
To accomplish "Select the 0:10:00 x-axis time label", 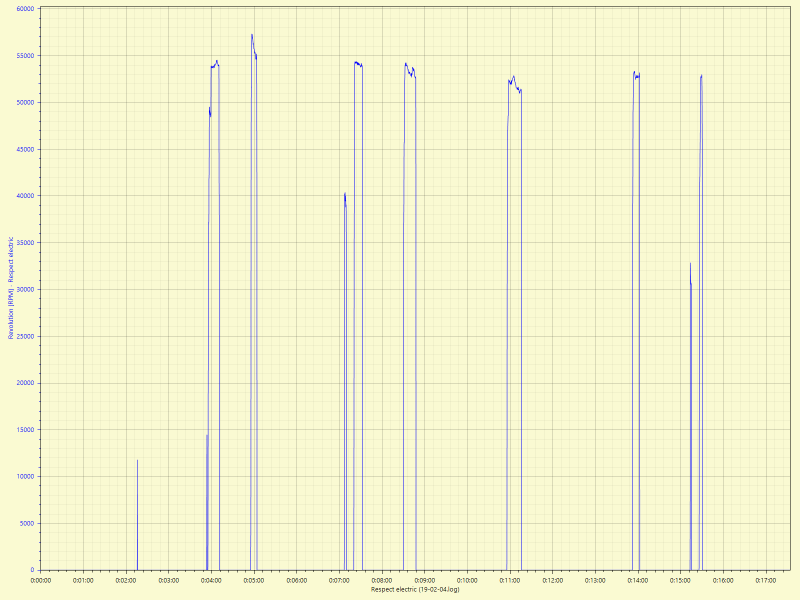I will (467, 579).
